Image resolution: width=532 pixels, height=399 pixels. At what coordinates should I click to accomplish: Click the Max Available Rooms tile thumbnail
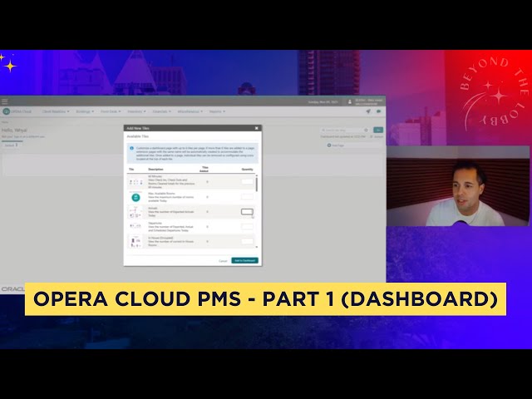pos(135,197)
